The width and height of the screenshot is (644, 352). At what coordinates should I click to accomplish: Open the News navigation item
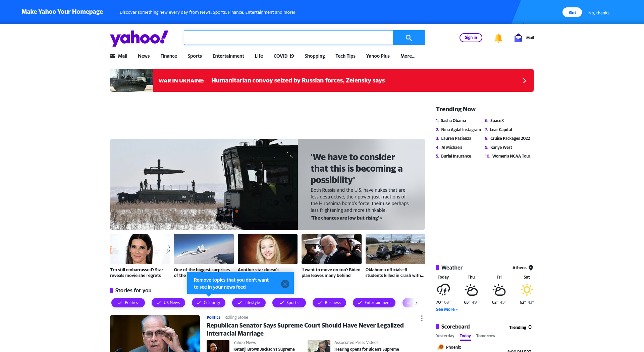(144, 56)
